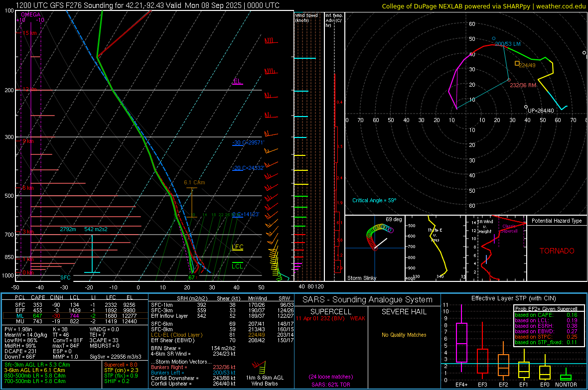Image resolution: width=588 pixels, height=390 pixels.
Task: Click the 1km & 6km wind barb symbol
Action: tap(259, 367)
